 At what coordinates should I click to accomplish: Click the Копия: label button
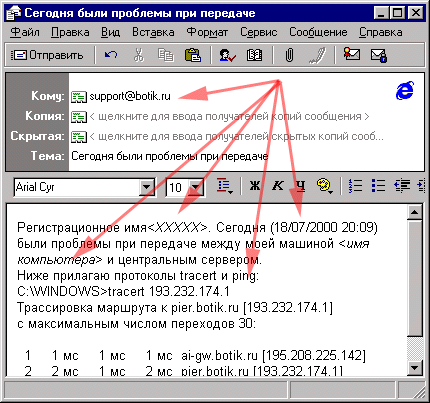pyautogui.click(x=45, y=116)
